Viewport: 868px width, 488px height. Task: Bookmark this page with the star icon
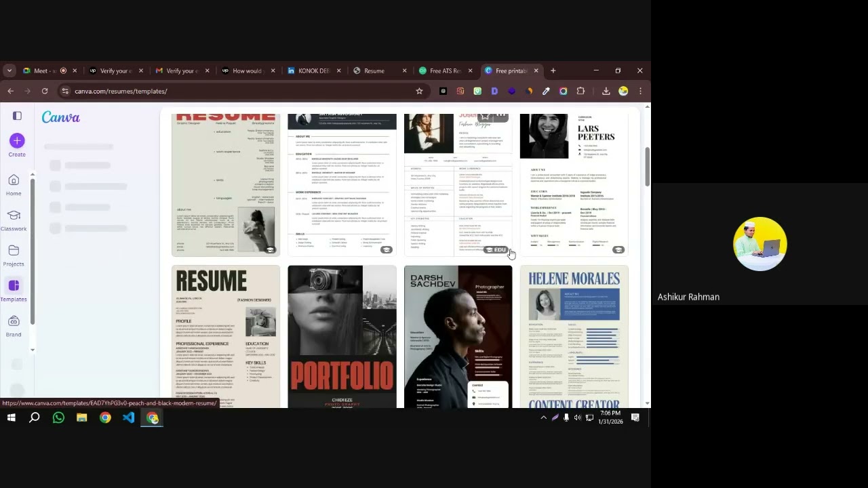[419, 91]
